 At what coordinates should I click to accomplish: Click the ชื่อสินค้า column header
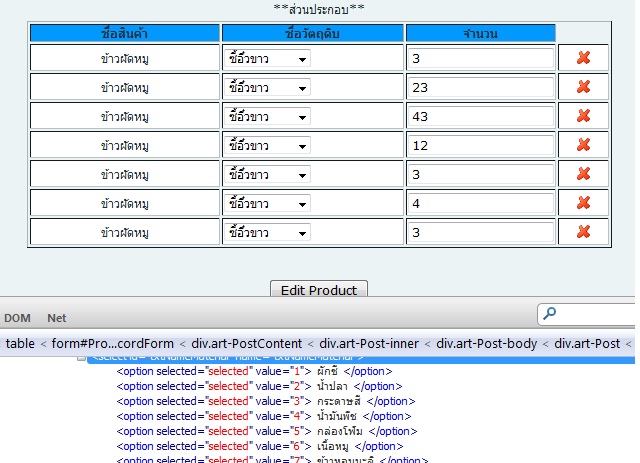124,33
